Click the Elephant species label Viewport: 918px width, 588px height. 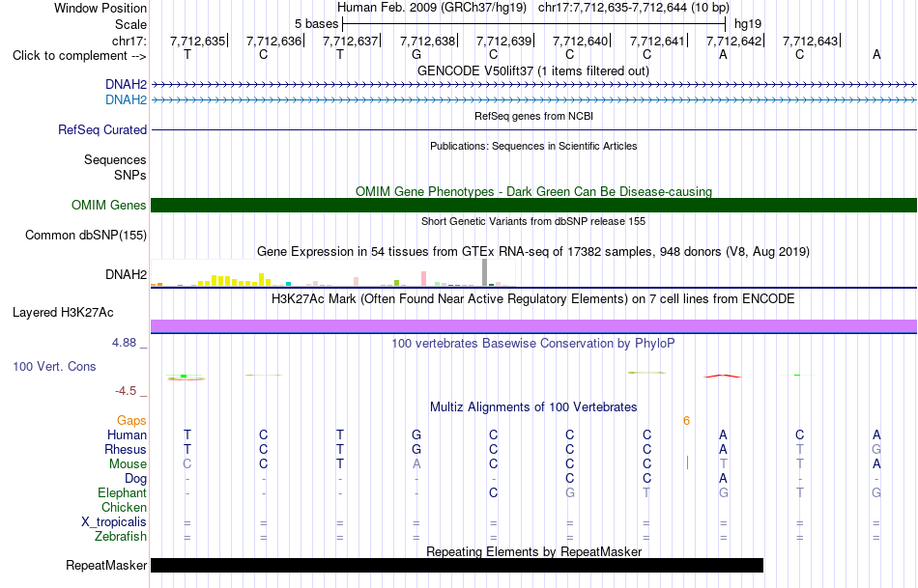[x=123, y=492]
